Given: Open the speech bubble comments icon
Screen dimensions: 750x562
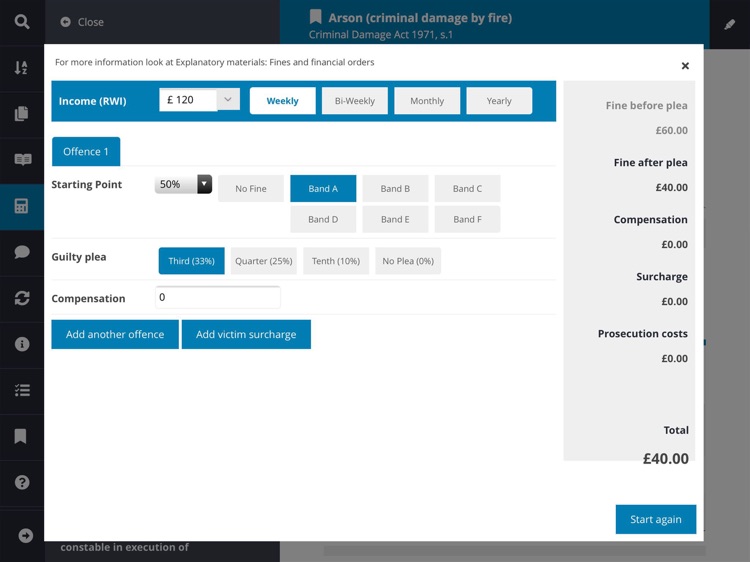Looking at the screenshot, I should [22, 252].
